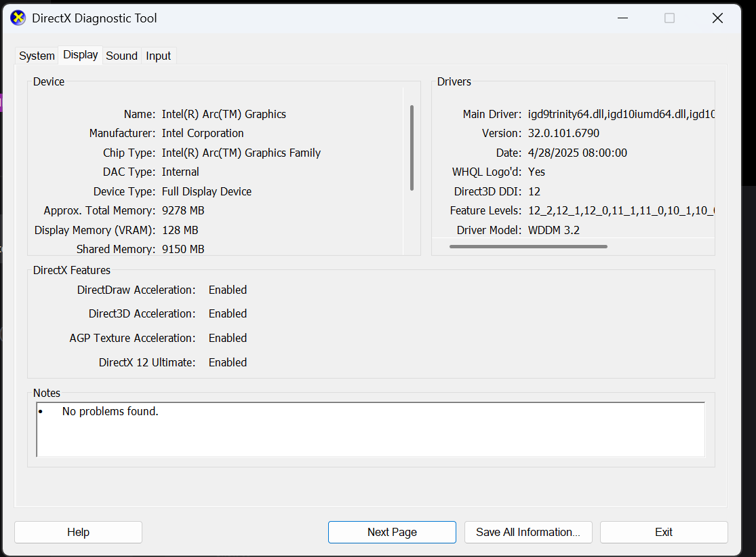Click the Next Page button
Viewport: 756px width, 557px height.
coord(392,532)
